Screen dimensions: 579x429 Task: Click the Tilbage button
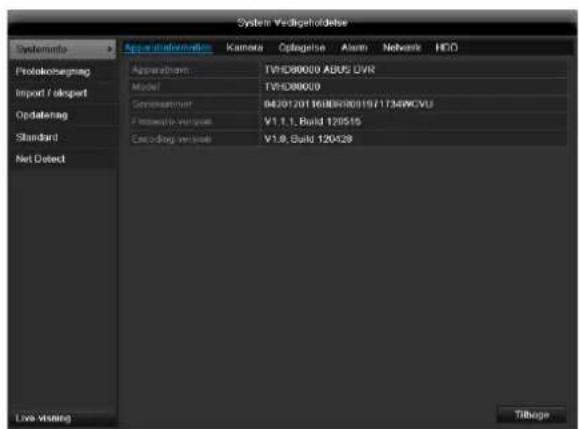coord(532,415)
